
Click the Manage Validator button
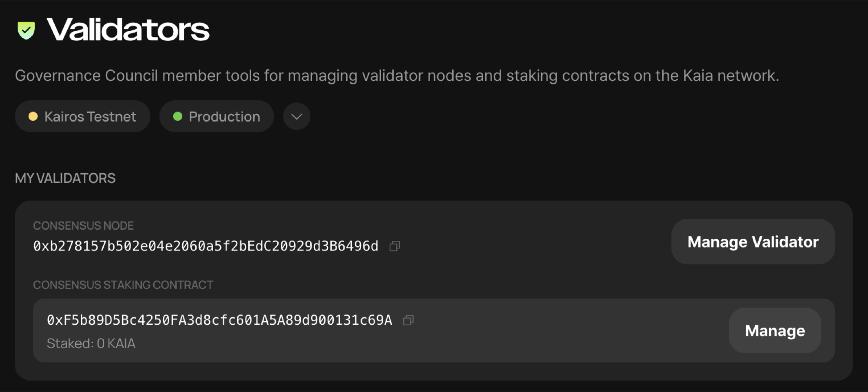[753, 241]
